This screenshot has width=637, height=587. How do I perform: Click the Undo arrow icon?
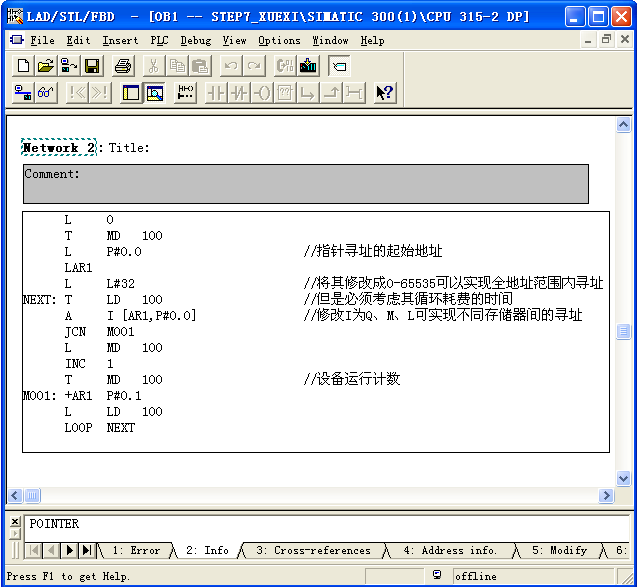pos(231,66)
